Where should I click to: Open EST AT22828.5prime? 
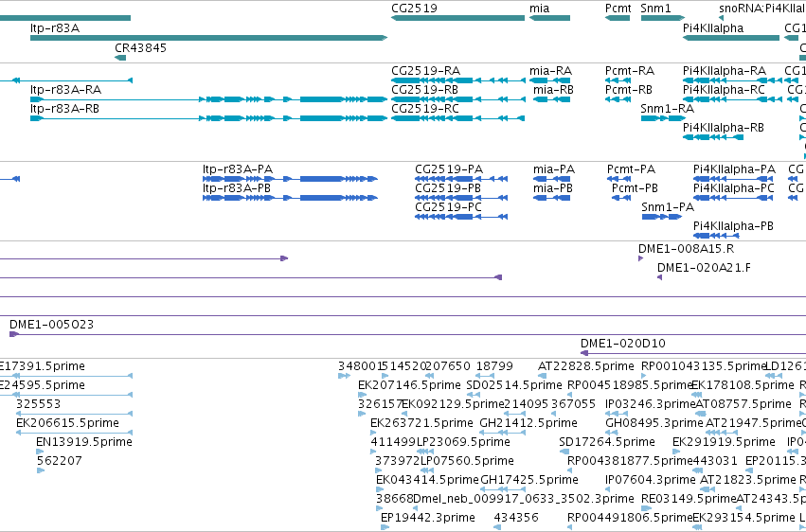click(543, 377)
